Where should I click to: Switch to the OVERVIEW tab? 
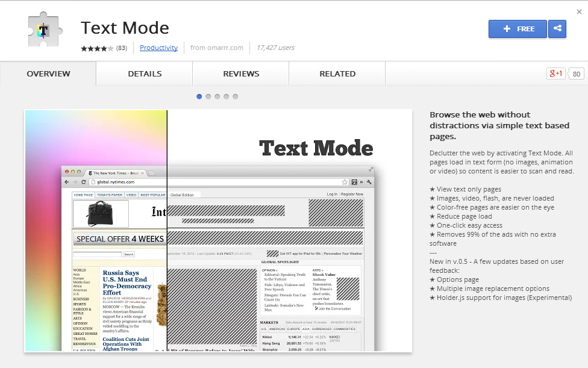[48, 74]
